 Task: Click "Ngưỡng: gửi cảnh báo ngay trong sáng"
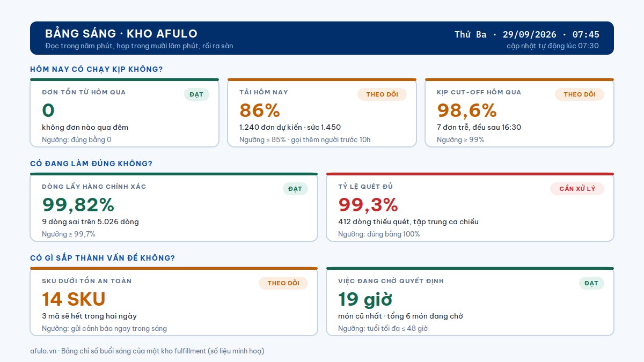click(x=104, y=329)
